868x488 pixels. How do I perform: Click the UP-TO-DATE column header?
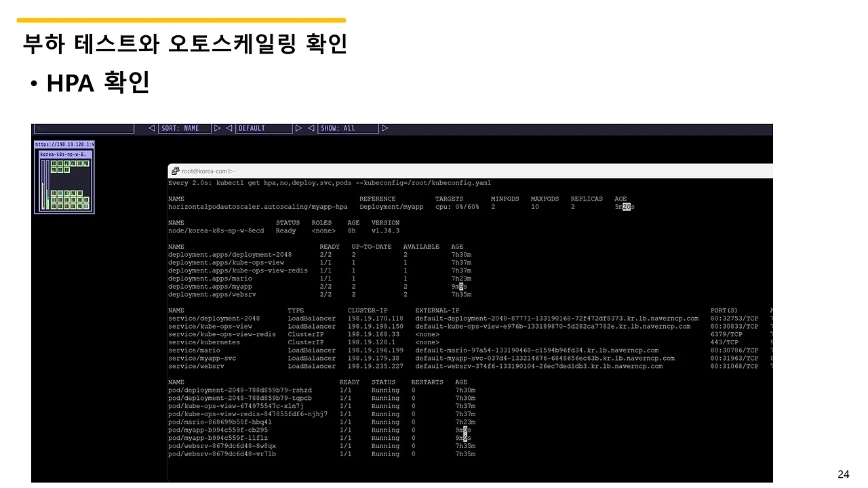pos(372,247)
